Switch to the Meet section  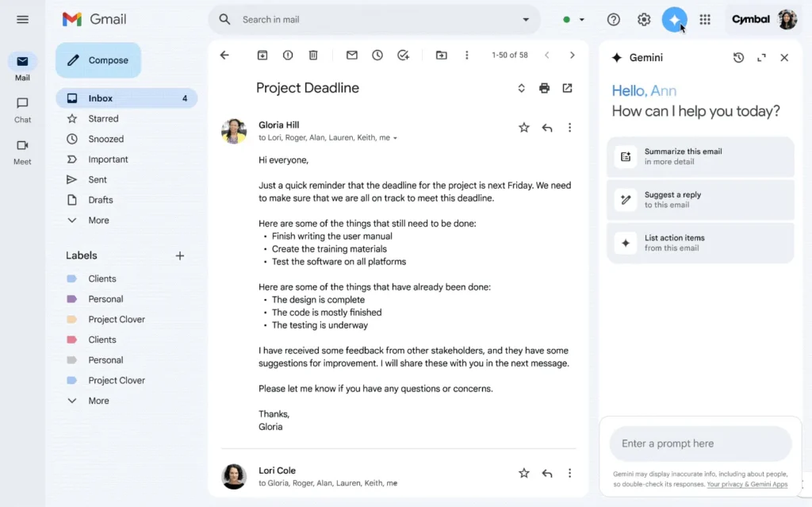pyautogui.click(x=22, y=147)
